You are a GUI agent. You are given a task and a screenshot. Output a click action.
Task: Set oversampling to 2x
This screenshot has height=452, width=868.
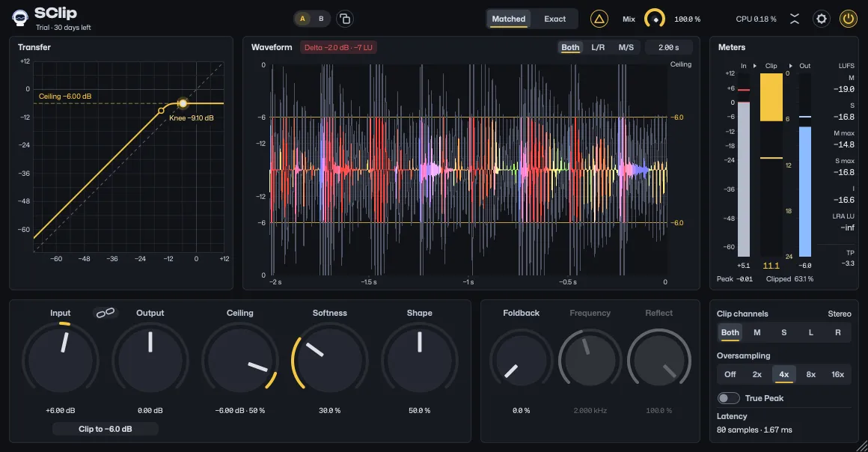click(757, 374)
